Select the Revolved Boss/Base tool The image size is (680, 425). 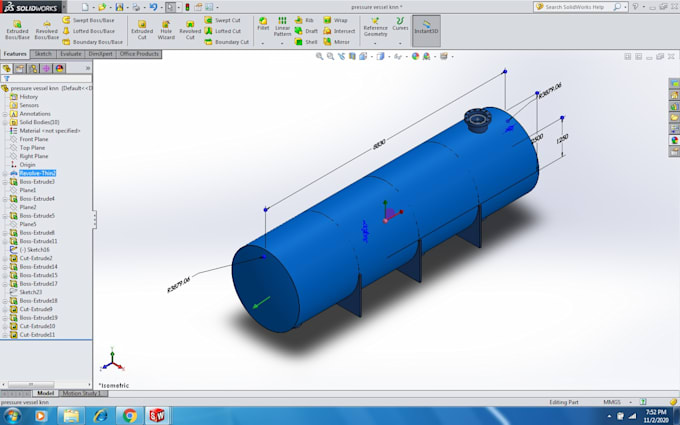(46, 29)
